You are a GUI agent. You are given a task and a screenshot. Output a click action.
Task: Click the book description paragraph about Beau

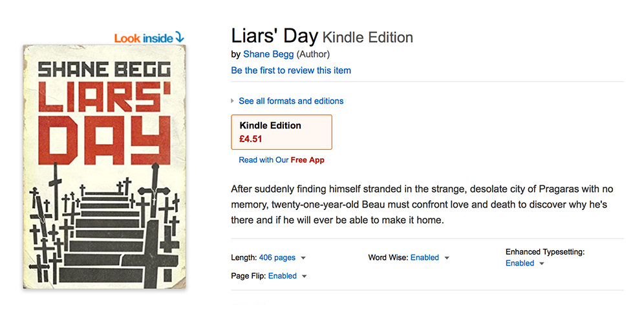422,204
